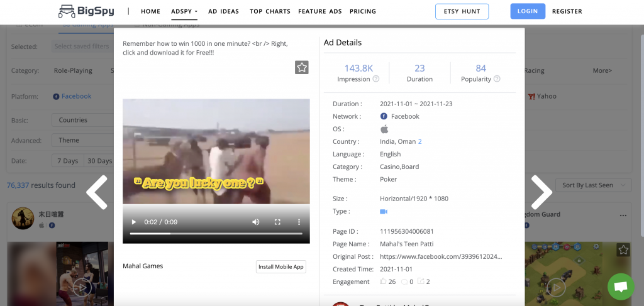This screenshot has width=644, height=306.
Task: Play the 末日喧嚣 ad thumbnail video
Action: click(82, 288)
